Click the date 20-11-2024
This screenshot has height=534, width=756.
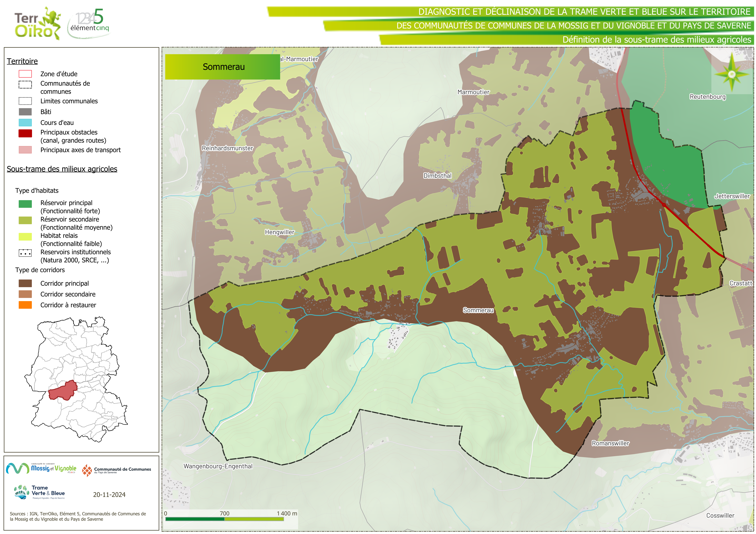click(x=109, y=495)
